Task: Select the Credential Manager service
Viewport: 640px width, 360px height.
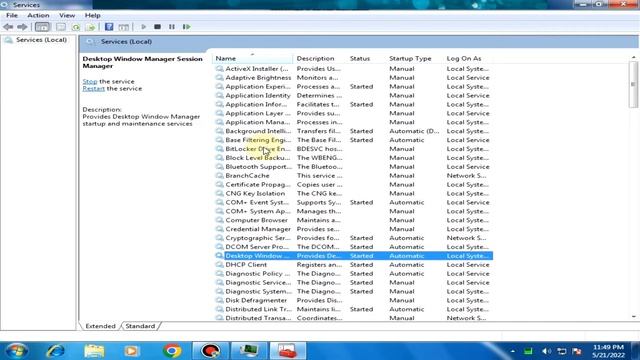Action: tap(353, 229)
